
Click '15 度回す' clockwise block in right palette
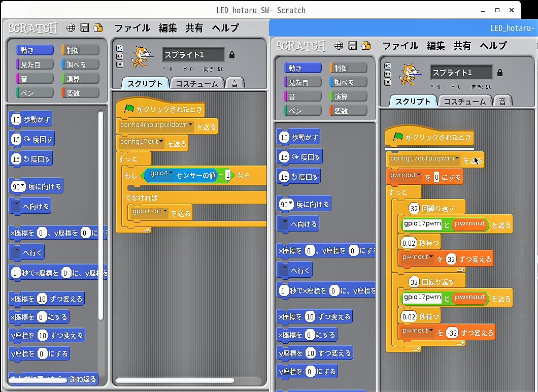(x=299, y=157)
